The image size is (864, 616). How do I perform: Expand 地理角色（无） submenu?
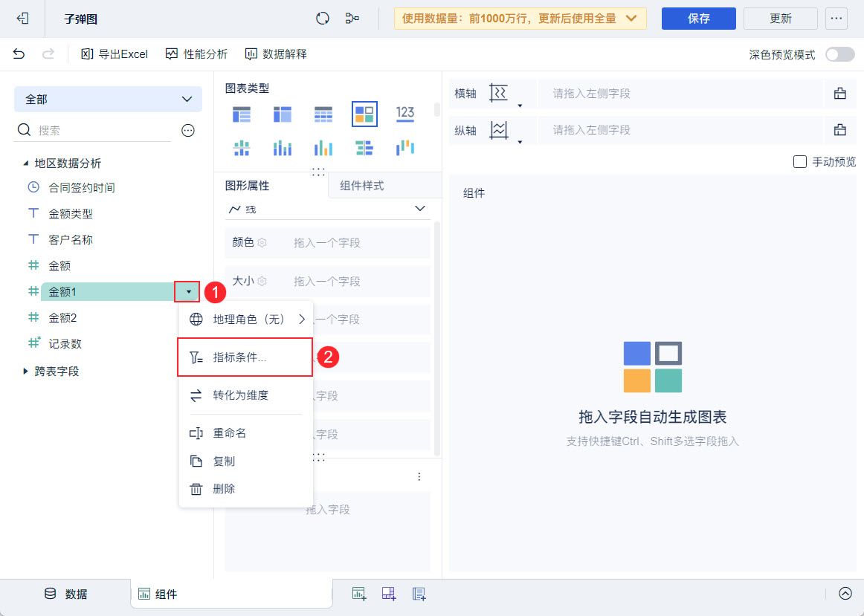tap(246, 320)
